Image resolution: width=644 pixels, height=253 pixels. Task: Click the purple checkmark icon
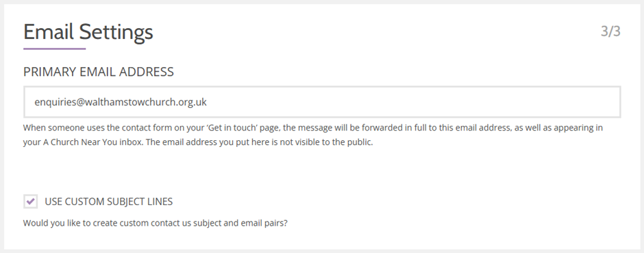point(30,201)
